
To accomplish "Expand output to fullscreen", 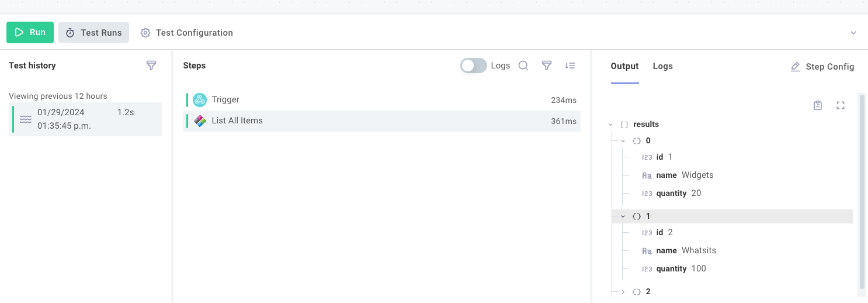I will pyautogui.click(x=841, y=105).
